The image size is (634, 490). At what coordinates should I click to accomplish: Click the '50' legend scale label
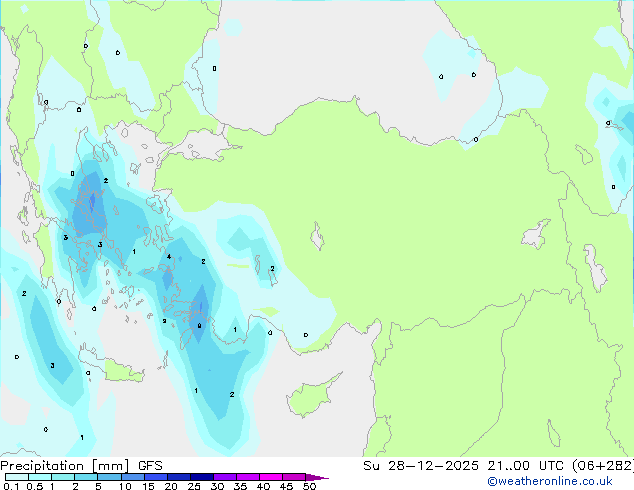point(309,486)
